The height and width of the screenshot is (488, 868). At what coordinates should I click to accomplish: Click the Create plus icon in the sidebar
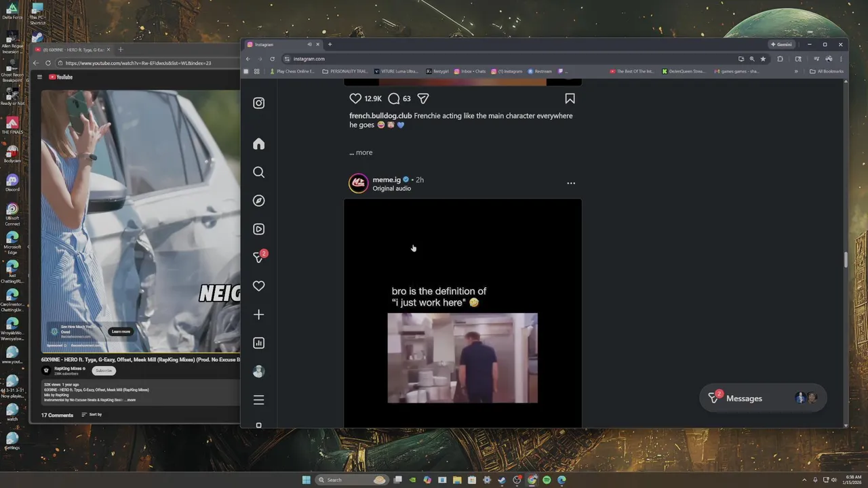(258, 314)
